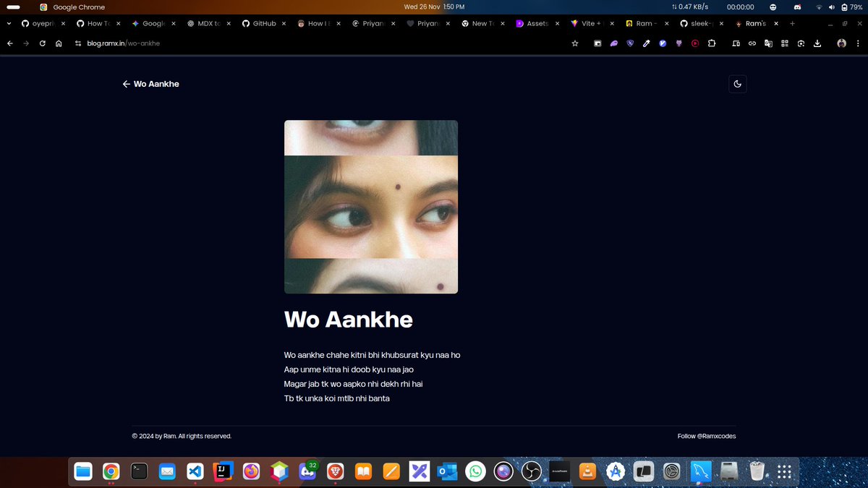868x488 pixels.
Task: Go to browser home page
Action: pos(59,43)
